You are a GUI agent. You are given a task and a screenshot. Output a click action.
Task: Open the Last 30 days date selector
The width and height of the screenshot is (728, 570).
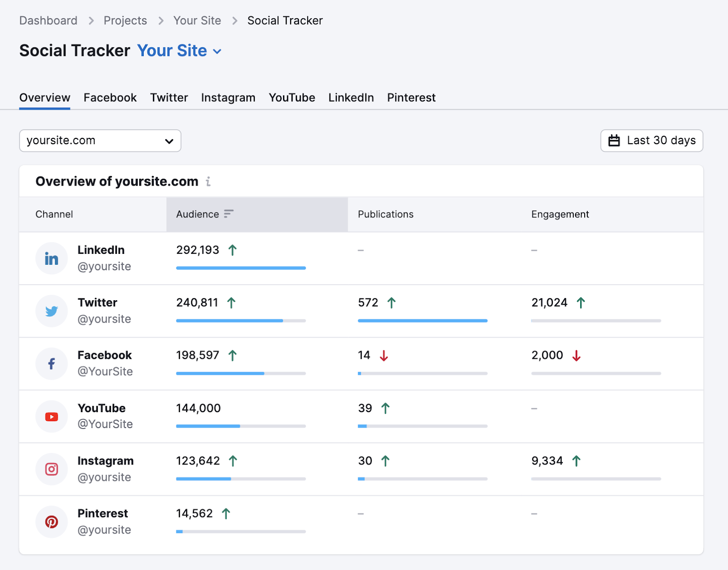tap(652, 141)
